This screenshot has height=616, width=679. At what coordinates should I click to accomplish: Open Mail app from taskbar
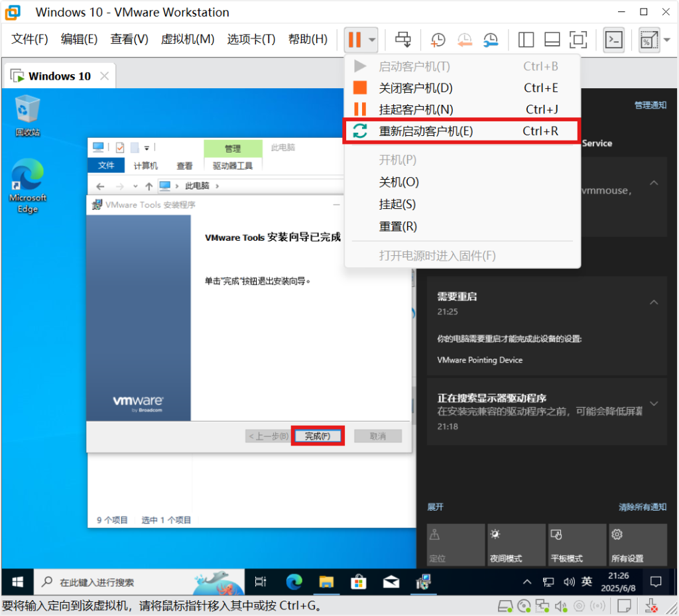click(x=391, y=582)
